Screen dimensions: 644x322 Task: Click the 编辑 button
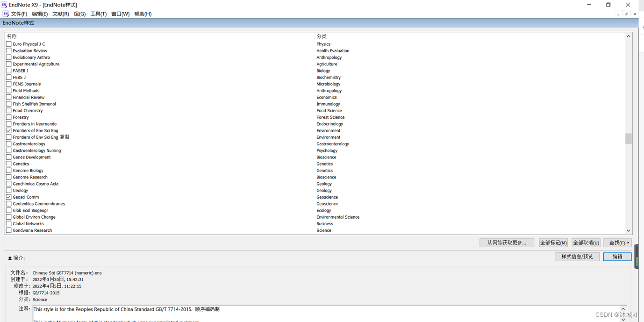coord(617,257)
